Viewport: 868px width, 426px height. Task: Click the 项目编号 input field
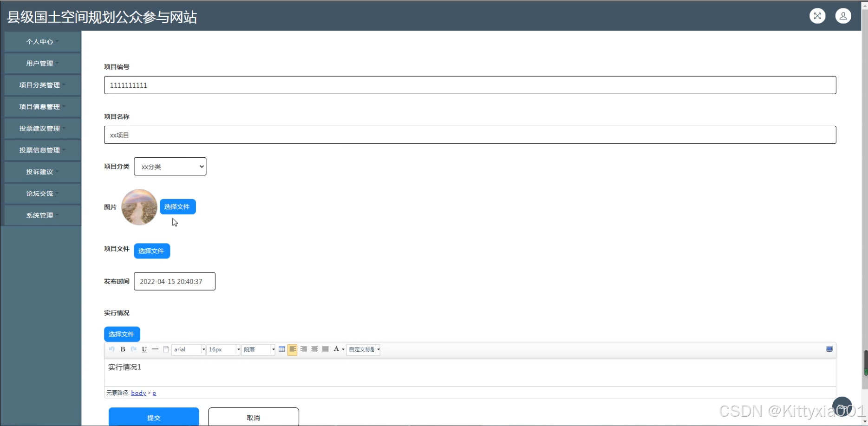click(x=470, y=85)
